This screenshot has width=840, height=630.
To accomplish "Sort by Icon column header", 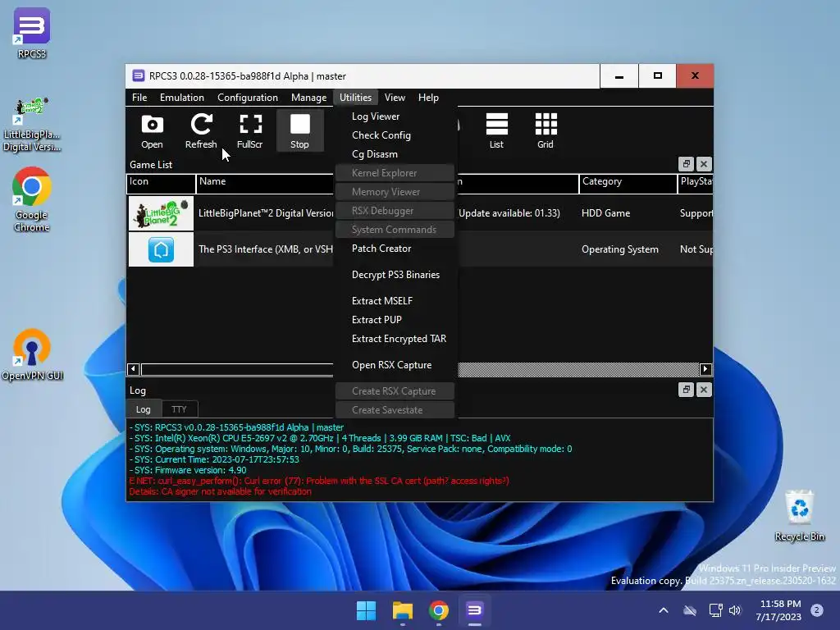I will pyautogui.click(x=162, y=183).
